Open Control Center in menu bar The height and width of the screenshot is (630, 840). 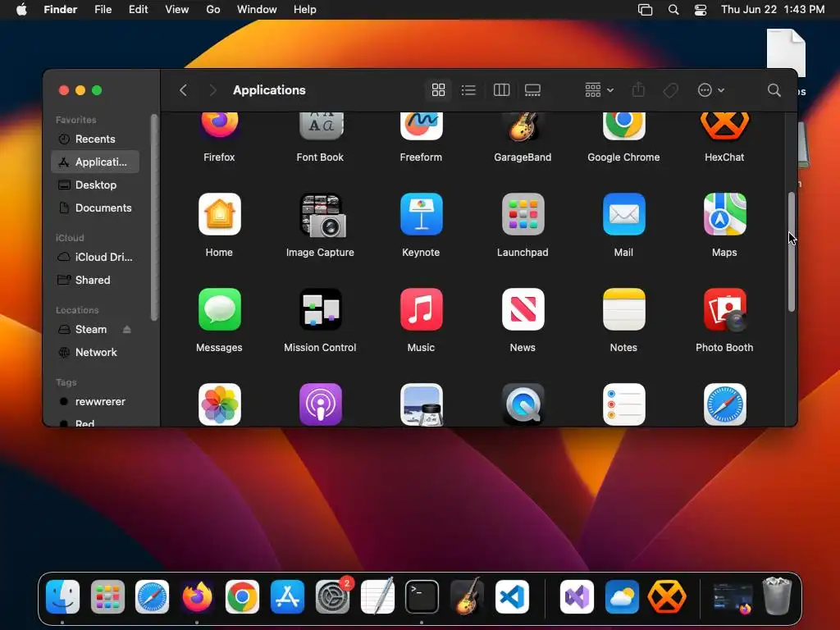point(701,10)
